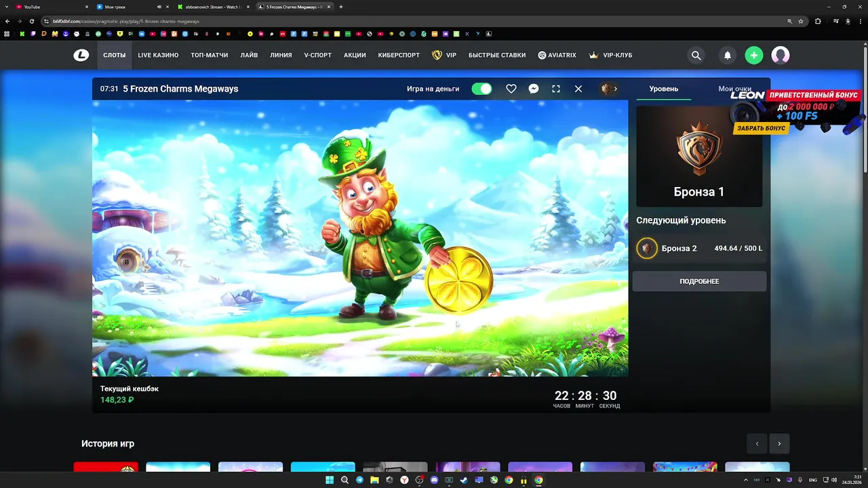Click the Забрать бонус button

761,128
